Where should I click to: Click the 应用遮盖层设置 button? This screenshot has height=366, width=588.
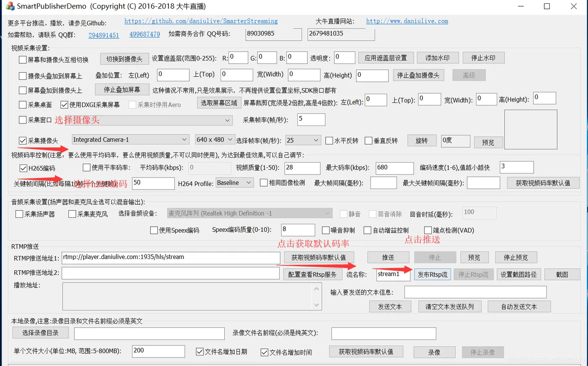[386, 58]
